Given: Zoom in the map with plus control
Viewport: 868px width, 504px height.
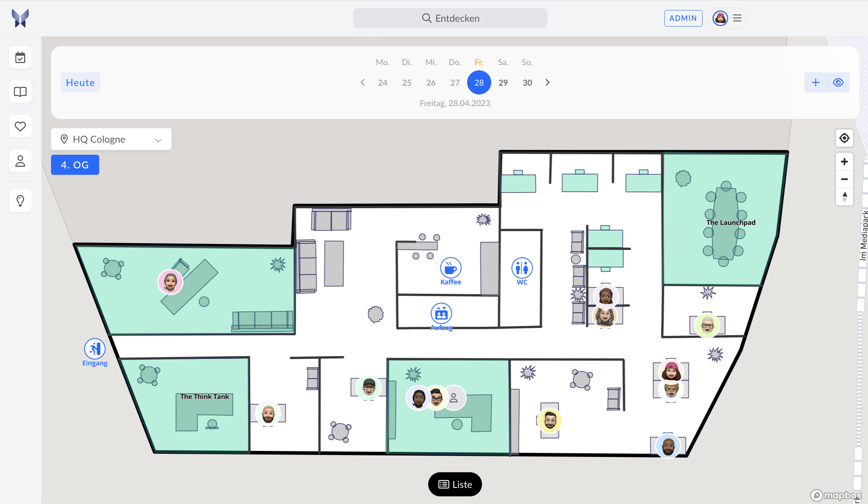Looking at the screenshot, I should tap(844, 162).
